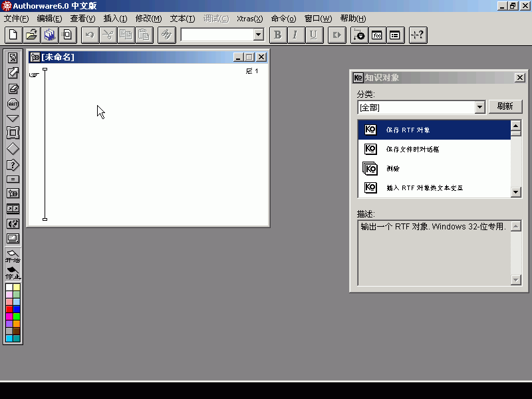Choose the brown color swatch
Screen dimensions: 532x399
click(17, 331)
